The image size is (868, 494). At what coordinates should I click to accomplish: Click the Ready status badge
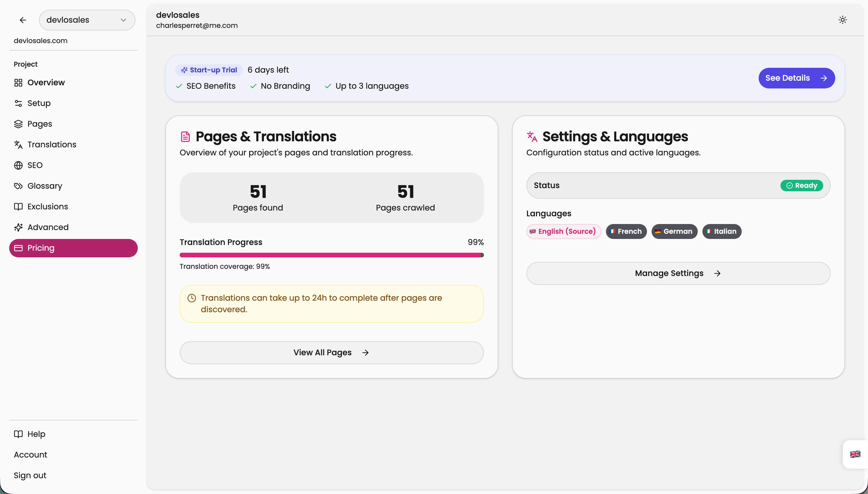pyautogui.click(x=801, y=185)
